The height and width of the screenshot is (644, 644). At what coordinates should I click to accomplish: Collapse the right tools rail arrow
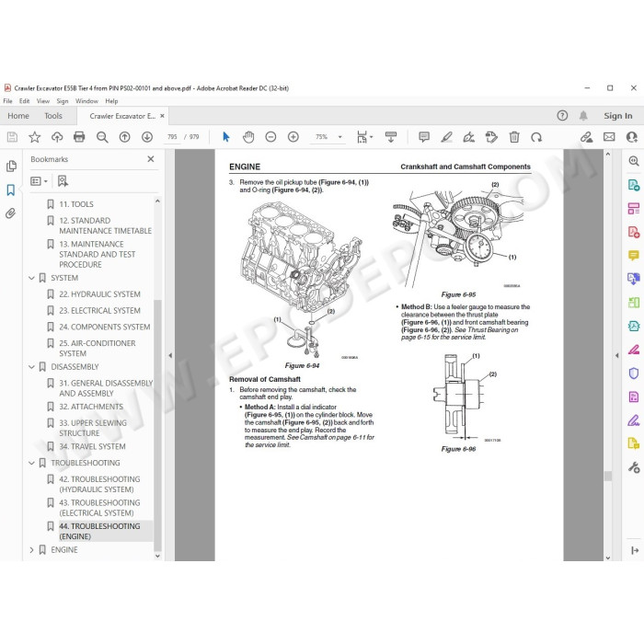(x=635, y=550)
